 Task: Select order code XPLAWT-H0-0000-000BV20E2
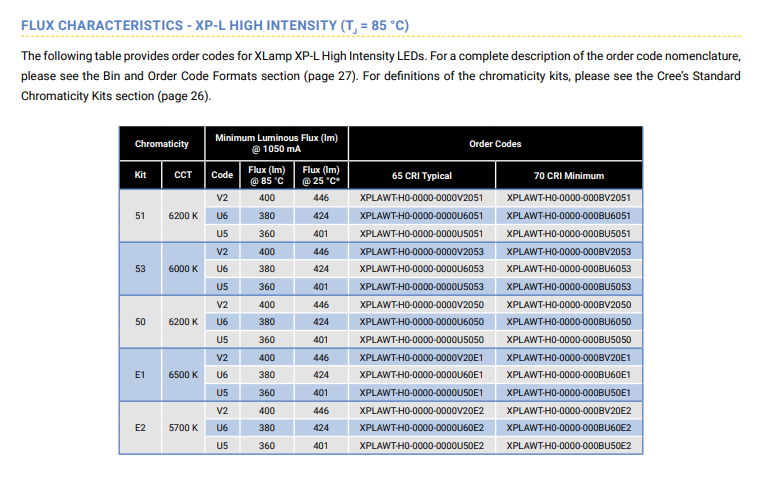point(569,410)
